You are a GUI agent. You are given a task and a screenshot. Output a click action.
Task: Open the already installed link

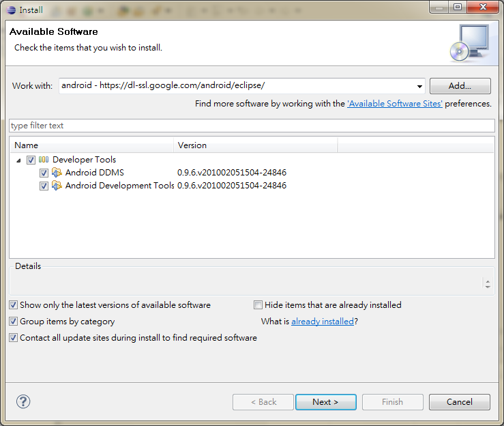coord(323,322)
